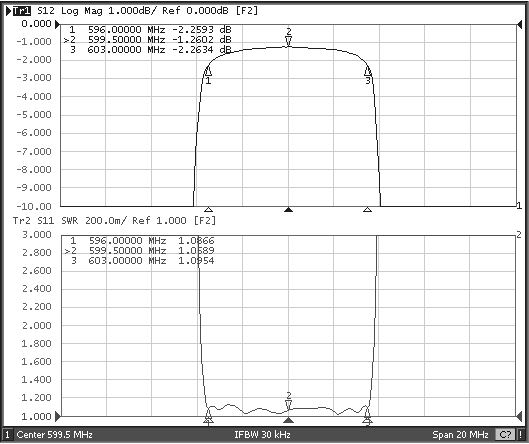Viewport: 529px width, 444px height.
Task: Click the left reference arrow at SWR 1.000
Action: click(x=58, y=416)
